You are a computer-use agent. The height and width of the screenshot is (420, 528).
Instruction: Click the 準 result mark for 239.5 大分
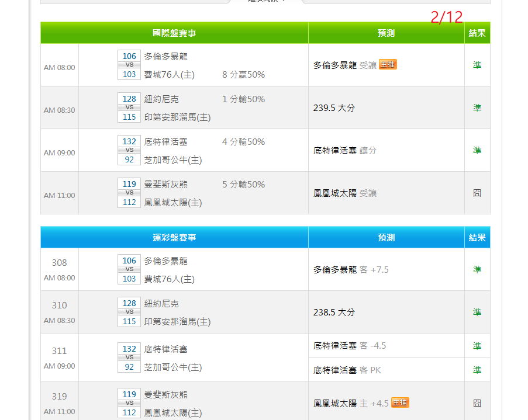coord(477,108)
